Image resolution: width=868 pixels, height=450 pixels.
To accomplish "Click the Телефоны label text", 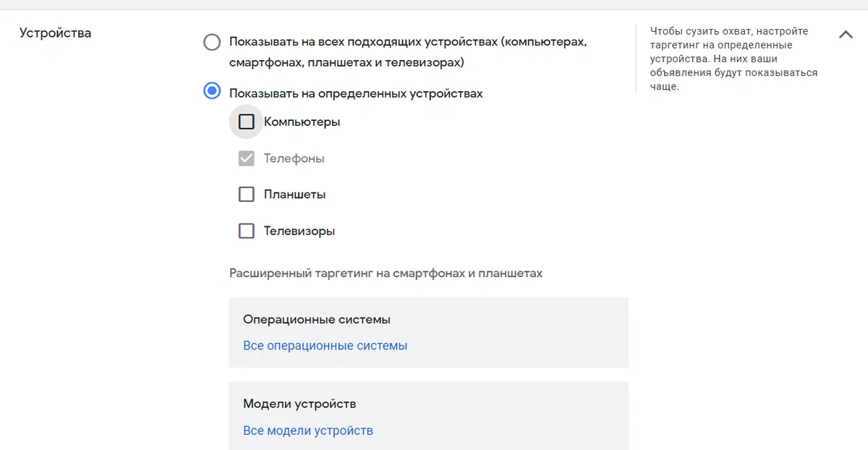I will click(x=294, y=158).
